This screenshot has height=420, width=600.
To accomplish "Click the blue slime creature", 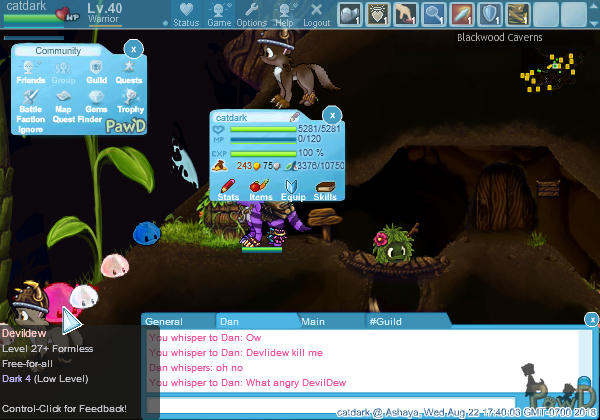I will pyautogui.click(x=147, y=233).
